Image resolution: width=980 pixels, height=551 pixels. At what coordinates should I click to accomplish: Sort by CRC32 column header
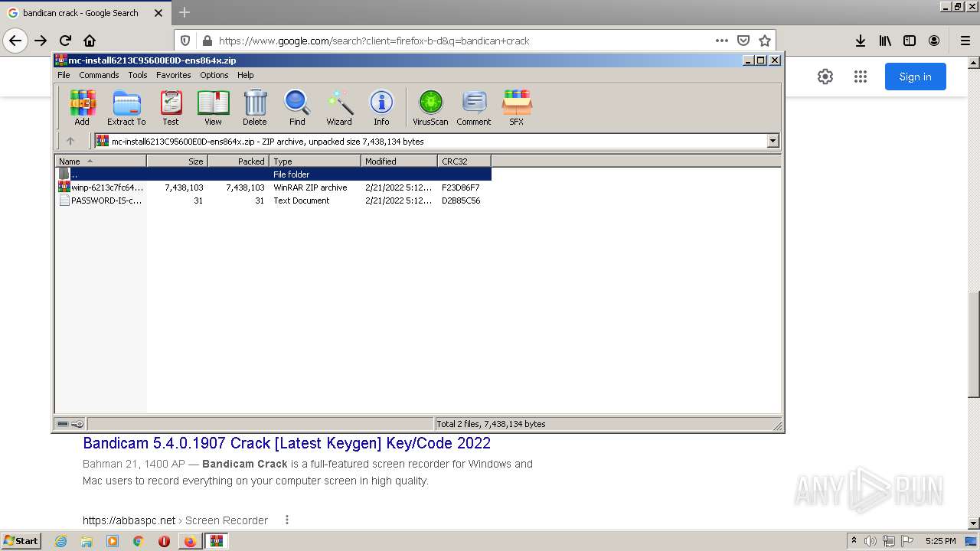[464, 161]
